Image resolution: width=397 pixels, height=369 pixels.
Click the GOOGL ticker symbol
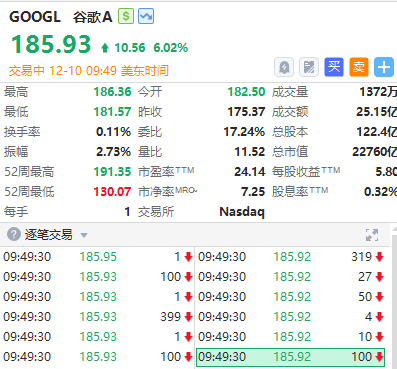(x=35, y=17)
